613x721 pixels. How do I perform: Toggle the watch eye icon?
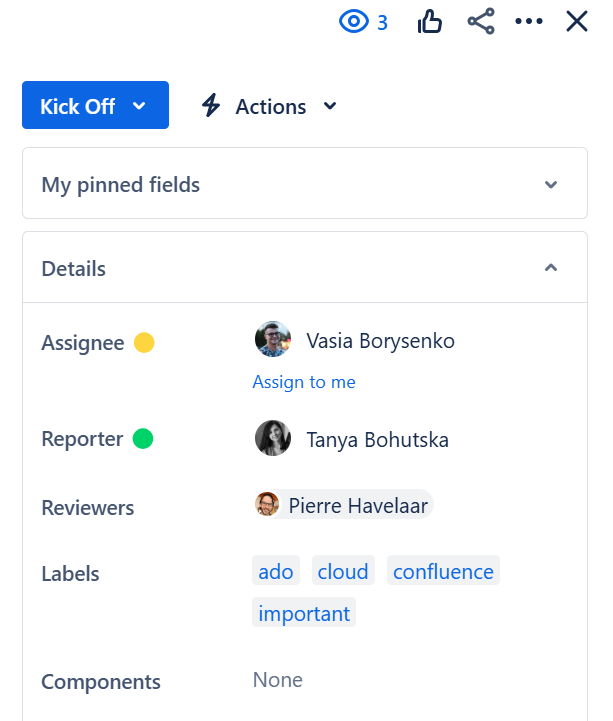pyautogui.click(x=355, y=22)
